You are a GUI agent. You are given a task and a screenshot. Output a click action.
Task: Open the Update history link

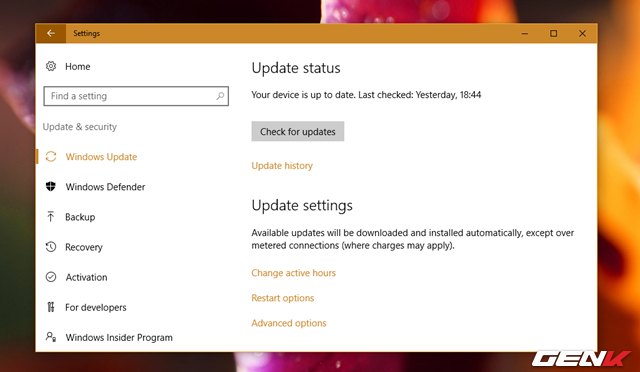[x=282, y=166]
